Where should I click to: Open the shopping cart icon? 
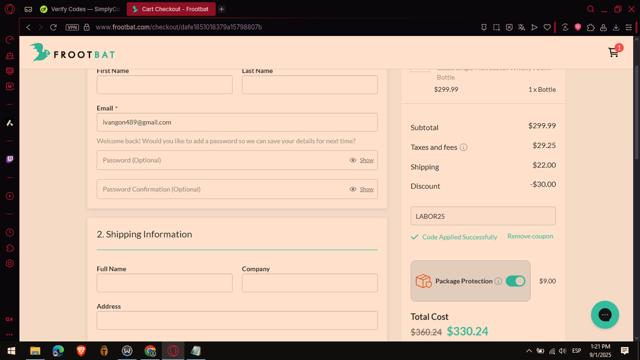click(x=613, y=52)
